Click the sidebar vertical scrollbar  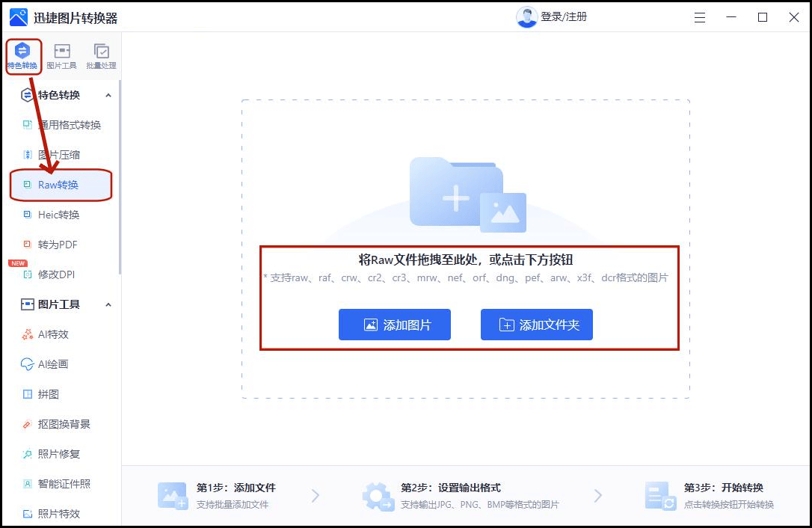(120, 176)
